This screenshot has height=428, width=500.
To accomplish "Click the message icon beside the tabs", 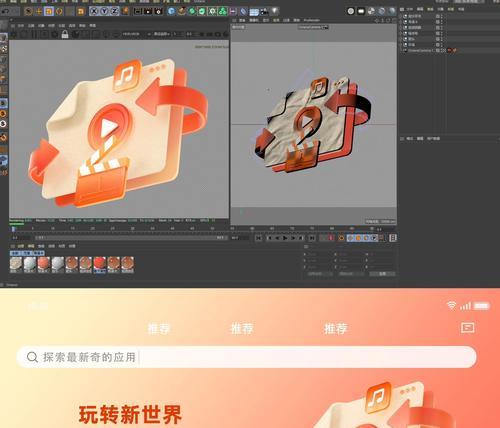I will [x=468, y=328].
